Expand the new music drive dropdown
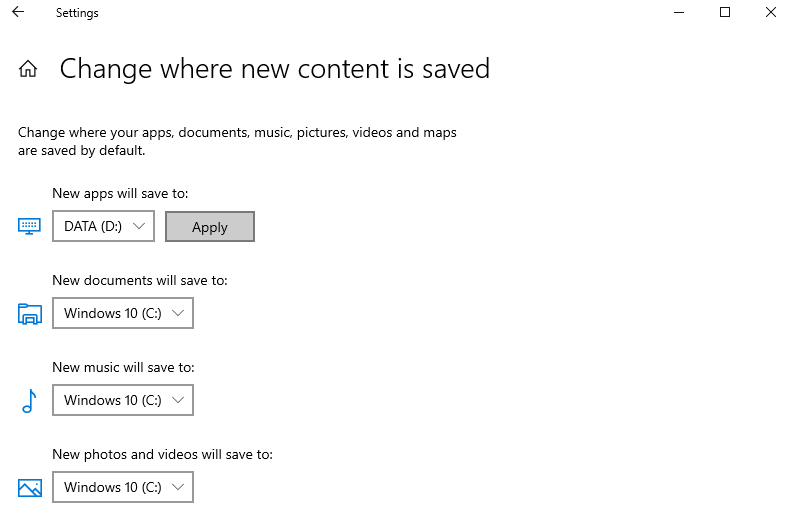 coord(122,401)
